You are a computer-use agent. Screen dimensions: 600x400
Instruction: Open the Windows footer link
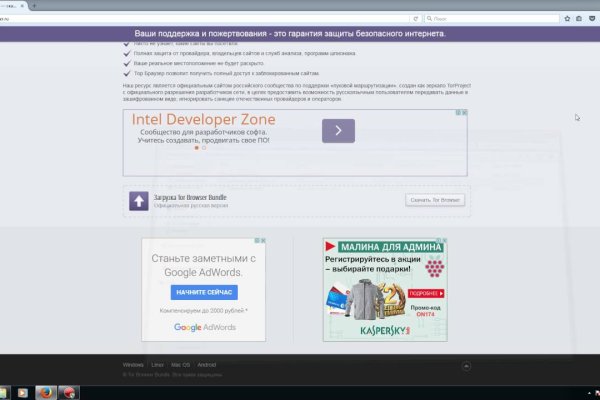tap(133, 365)
